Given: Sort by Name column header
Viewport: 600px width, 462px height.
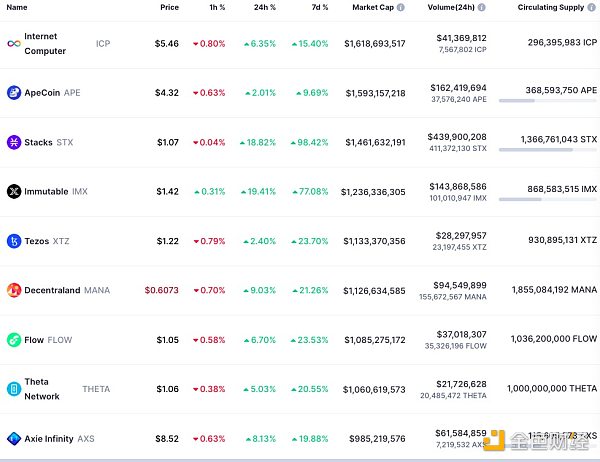Looking at the screenshot, I should point(17,7).
